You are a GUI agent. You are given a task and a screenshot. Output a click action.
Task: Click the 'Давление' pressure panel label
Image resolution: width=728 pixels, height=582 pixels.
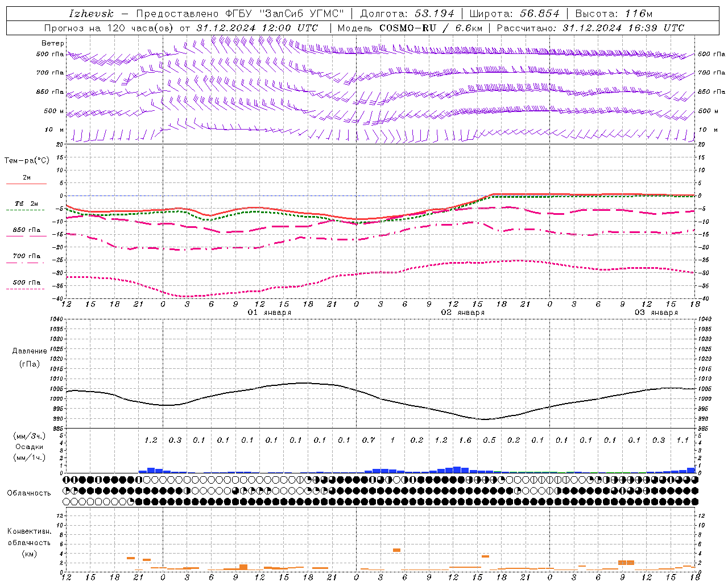point(29,351)
